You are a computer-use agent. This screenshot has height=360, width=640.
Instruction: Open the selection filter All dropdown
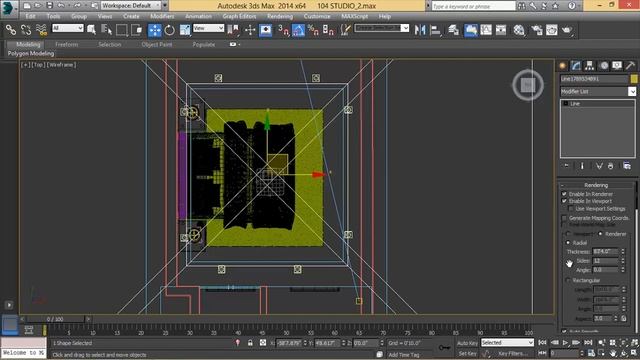click(x=67, y=28)
